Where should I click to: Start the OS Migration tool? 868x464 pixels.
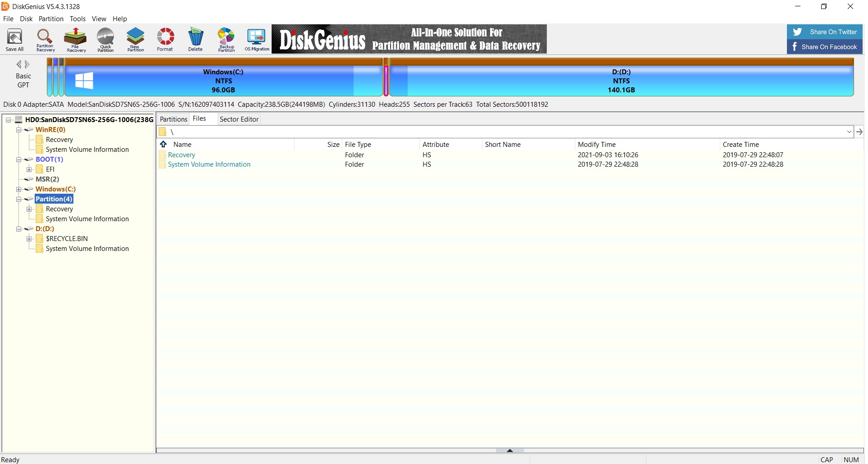point(257,40)
